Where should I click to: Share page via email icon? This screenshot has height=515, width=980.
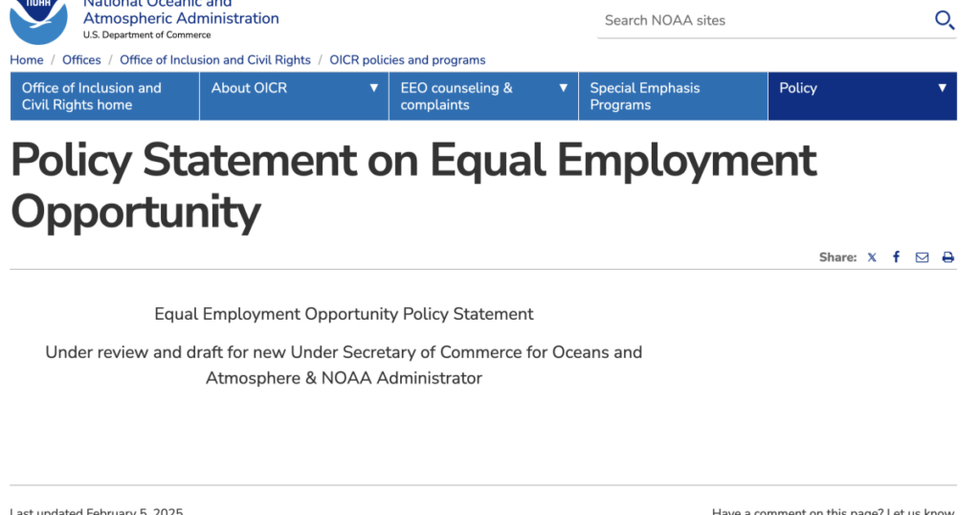pos(922,257)
